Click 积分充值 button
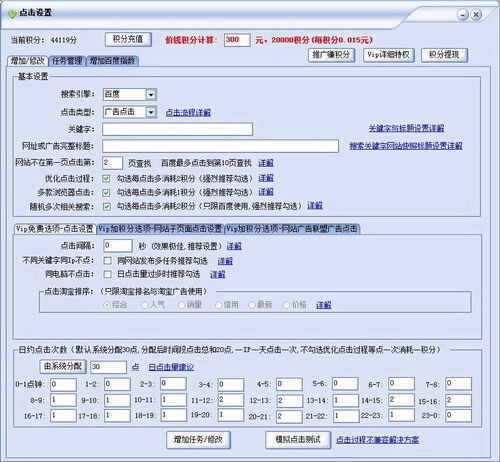 (128, 39)
